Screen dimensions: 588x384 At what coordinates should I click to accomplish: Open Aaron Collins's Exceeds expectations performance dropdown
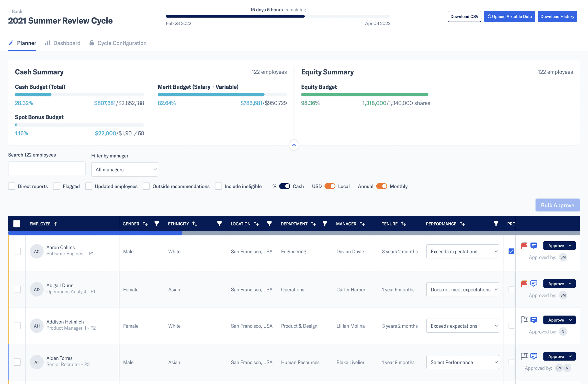click(x=463, y=251)
